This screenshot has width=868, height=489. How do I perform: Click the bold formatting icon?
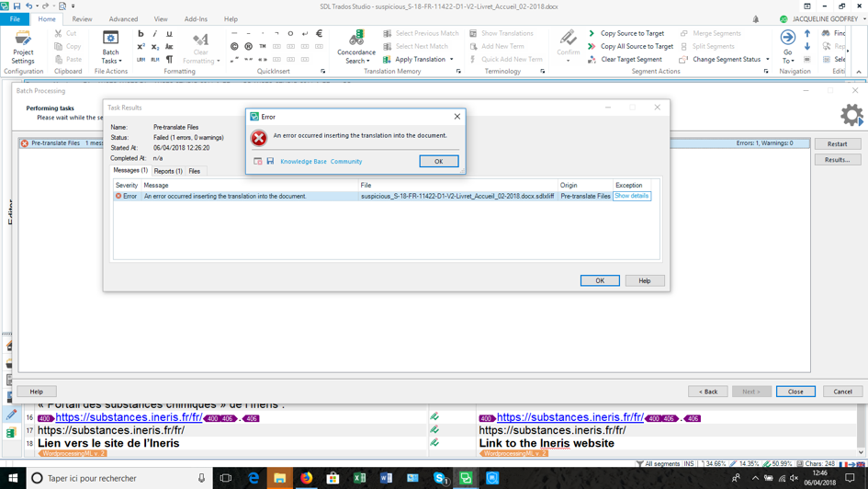(141, 34)
